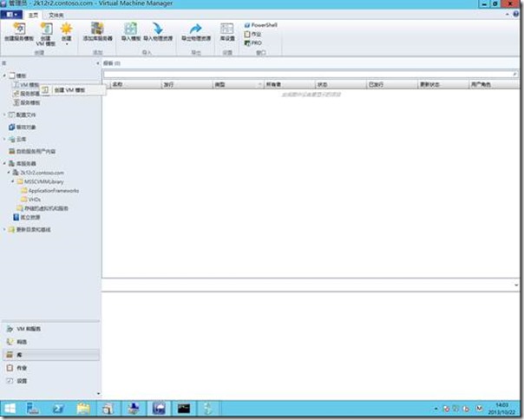Click the taskbar clock and date
The image size is (524, 420).
click(x=502, y=409)
